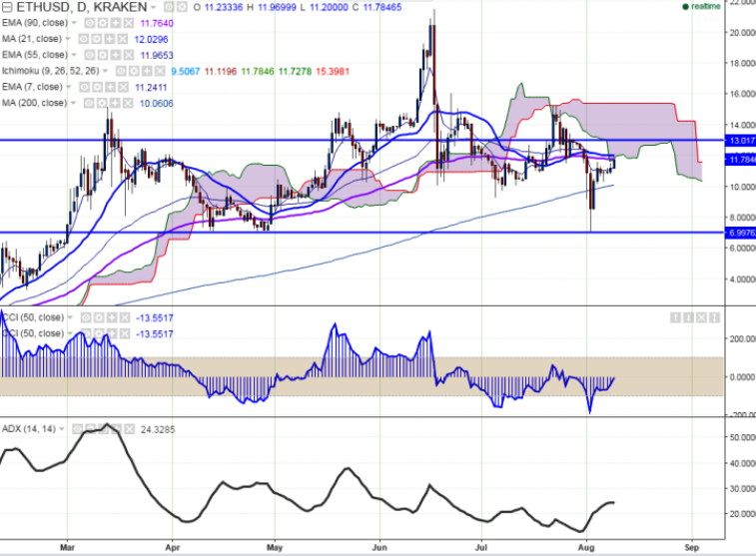Select the 13.017 horizontal line price label
Screen dimensions: 756x556
[x=740, y=141]
